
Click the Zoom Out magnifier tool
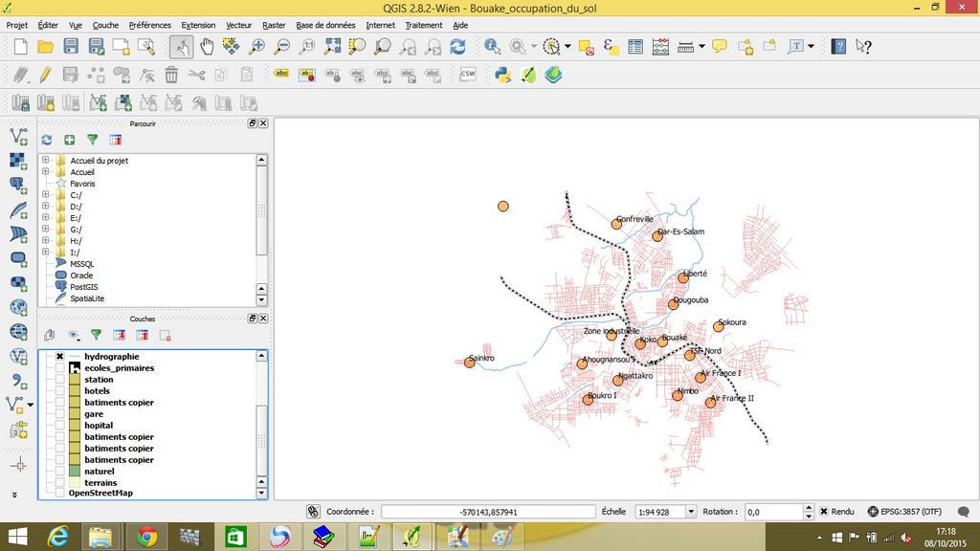[282, 47]
